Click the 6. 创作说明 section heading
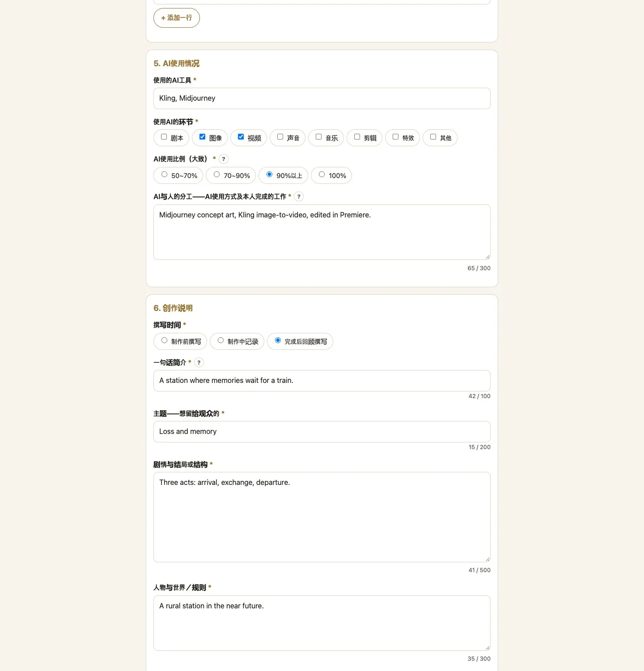 [173, 308]
